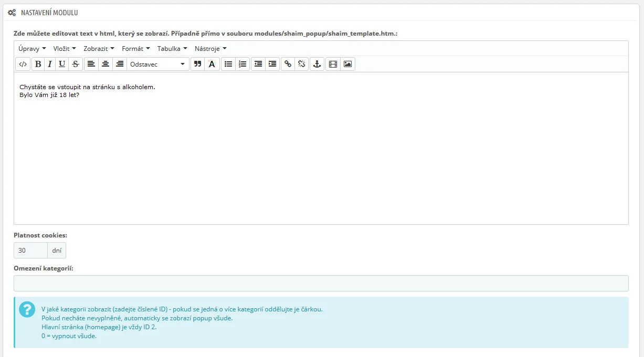Open the text color picker
644x357 pixels.
pos(212,64)
